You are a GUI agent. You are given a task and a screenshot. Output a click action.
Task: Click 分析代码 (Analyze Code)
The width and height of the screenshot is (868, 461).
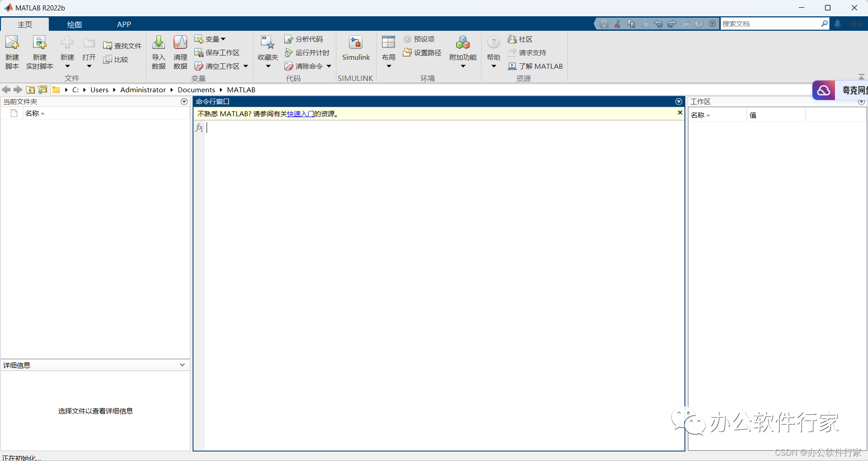click(304, 39)
